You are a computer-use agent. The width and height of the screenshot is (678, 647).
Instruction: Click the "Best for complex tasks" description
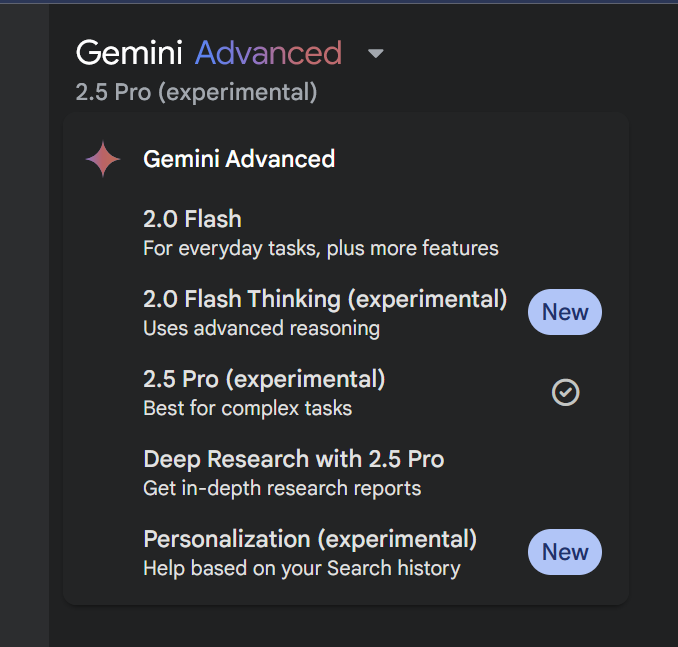click(x=247, y=408)
